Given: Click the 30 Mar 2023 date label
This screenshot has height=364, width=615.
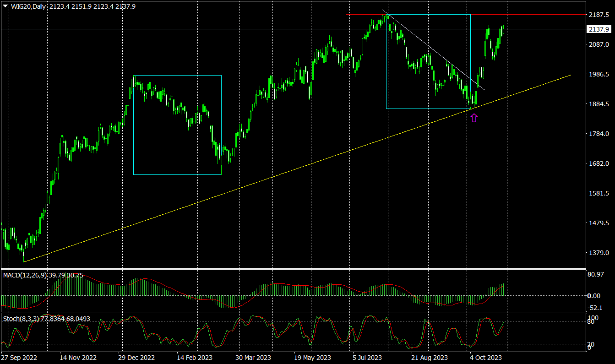Looking at the screenshot, I should tap(253, 358).
